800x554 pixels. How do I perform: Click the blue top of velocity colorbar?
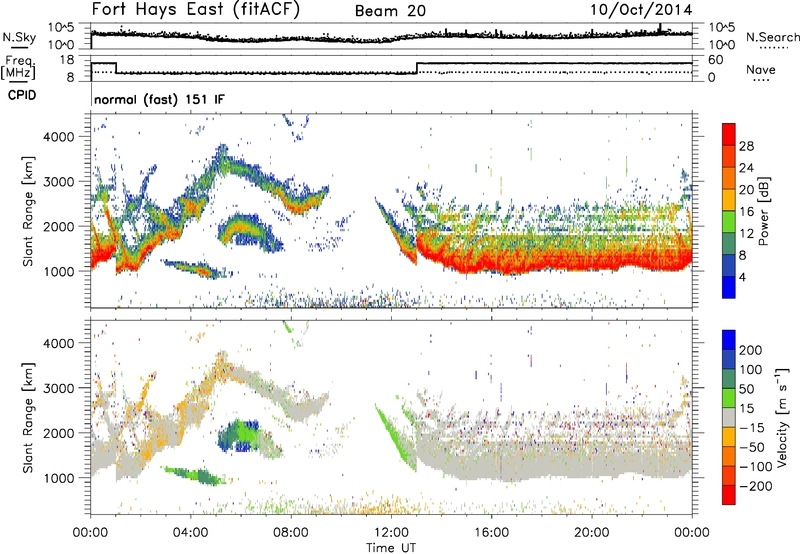point(729,340)
